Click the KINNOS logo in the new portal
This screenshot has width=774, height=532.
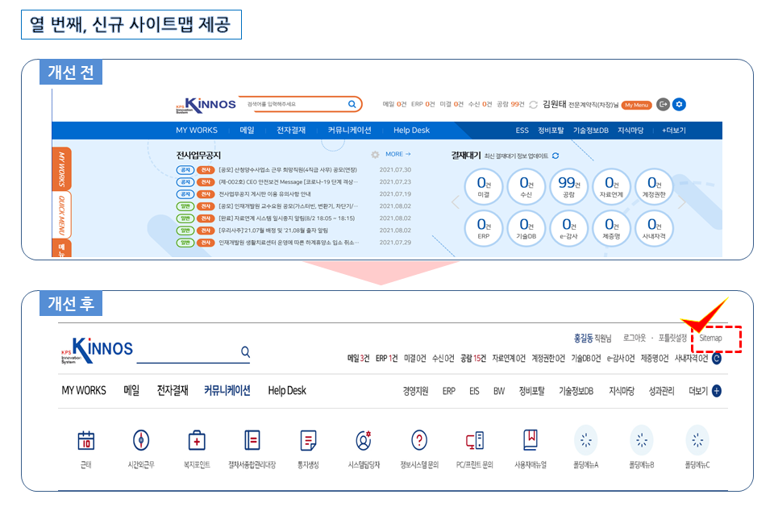coord(97,351)
